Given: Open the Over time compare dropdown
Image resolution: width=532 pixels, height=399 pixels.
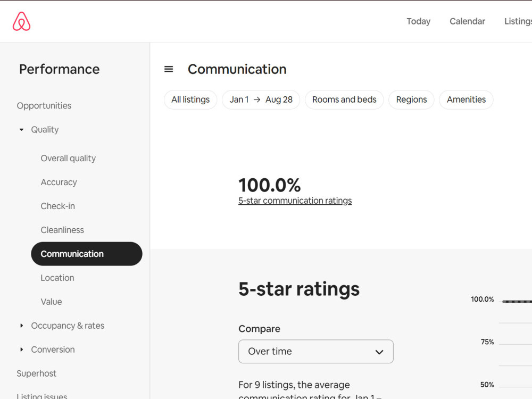Looking at the screenshot, I should point(316,352).
